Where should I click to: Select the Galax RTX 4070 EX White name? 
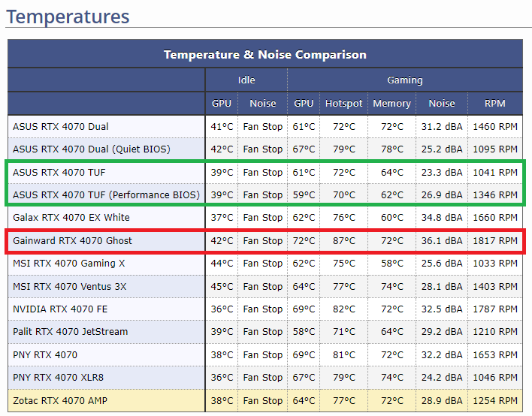point(71,217)
